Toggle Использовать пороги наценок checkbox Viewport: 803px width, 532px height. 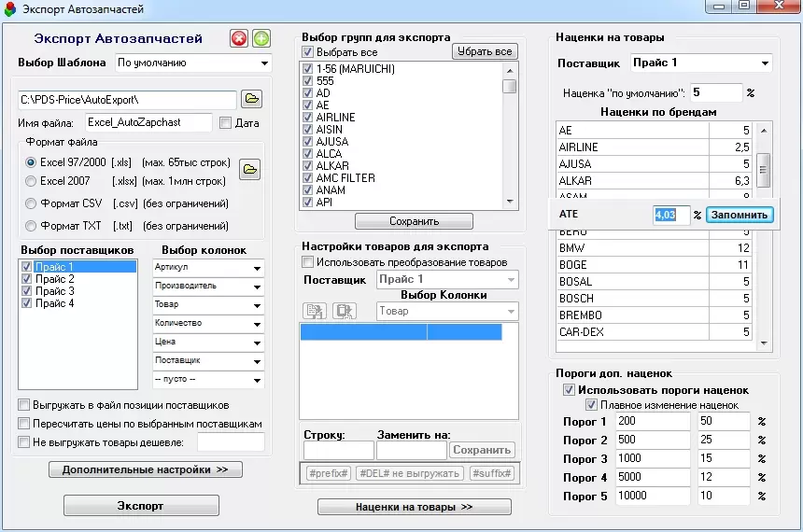click(569, 389)
